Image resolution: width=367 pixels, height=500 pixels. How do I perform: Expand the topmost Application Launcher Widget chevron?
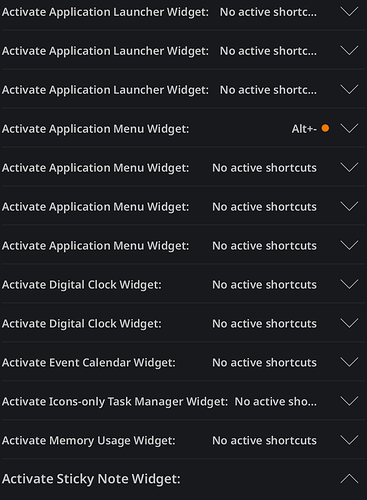(x=349, y=12)
